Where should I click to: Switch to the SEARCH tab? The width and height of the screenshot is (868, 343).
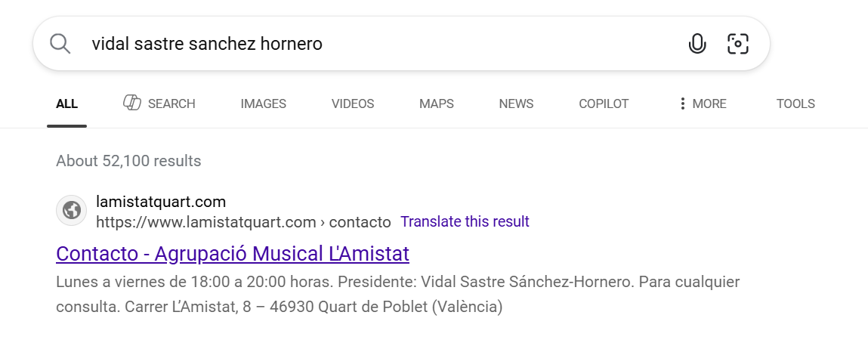159,104
